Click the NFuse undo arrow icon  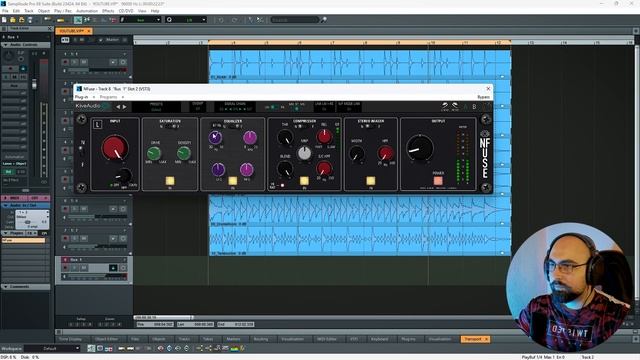click(445, 106)
